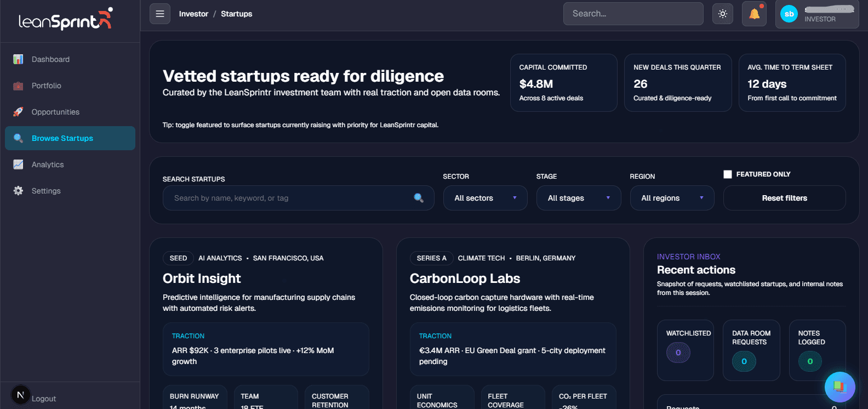Open the investor profile menu
Screen dimensions: 868x409
click(x=817, y=14)
